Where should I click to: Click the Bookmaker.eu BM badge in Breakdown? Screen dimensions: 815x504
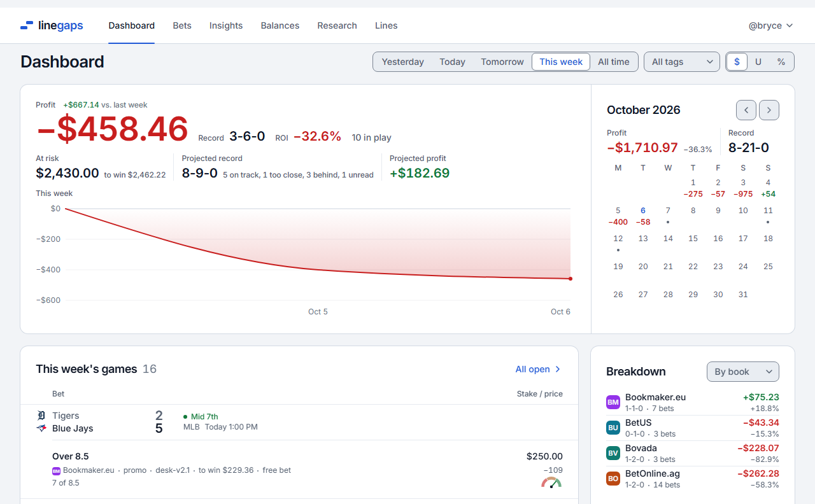613,402
